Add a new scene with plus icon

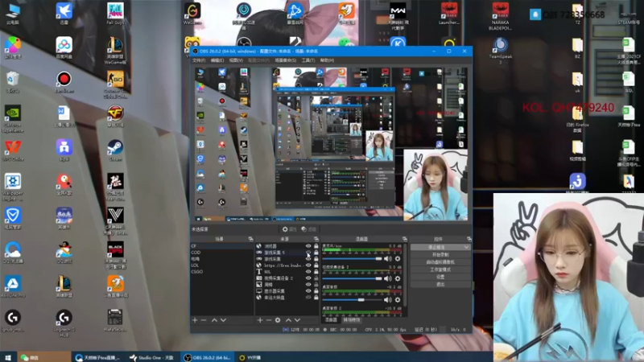click(x=195, y=320)
